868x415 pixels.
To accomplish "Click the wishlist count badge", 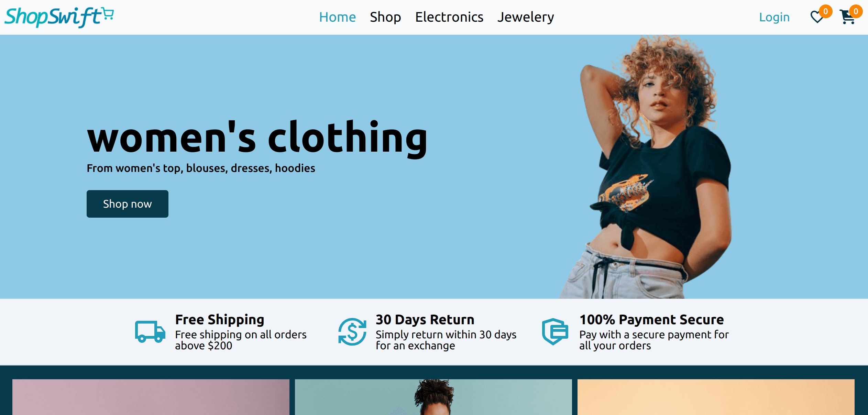I will (x=825, y=11).
